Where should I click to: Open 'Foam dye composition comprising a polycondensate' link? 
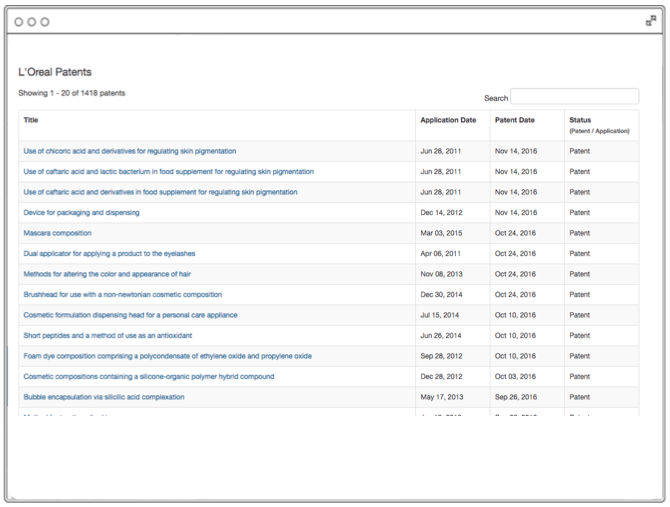pyautogui.click(x=168, y=356)
